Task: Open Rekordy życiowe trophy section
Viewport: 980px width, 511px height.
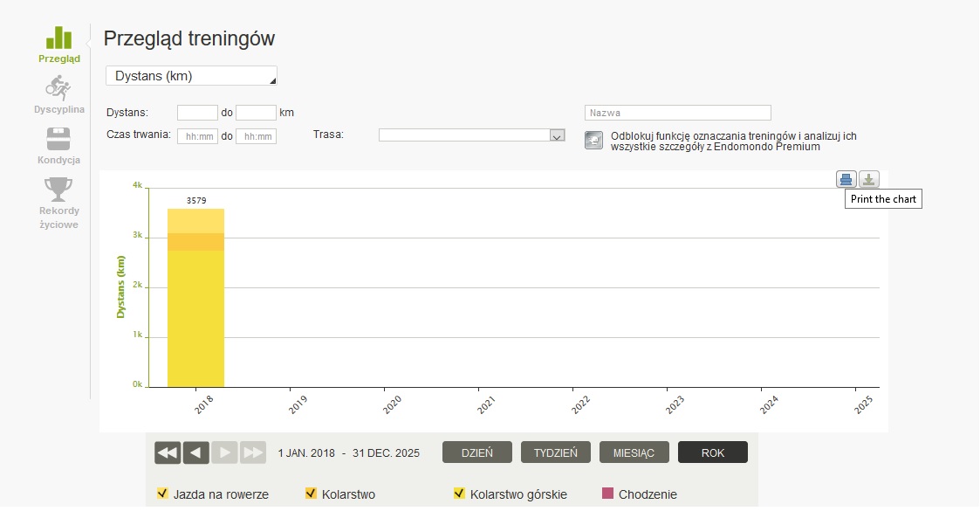Action: 58,189
